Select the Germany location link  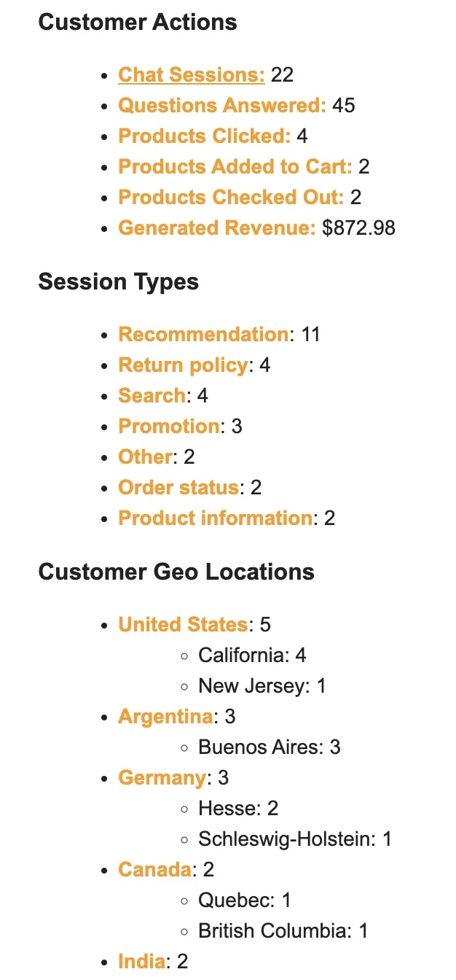click(x=162, y=778)
